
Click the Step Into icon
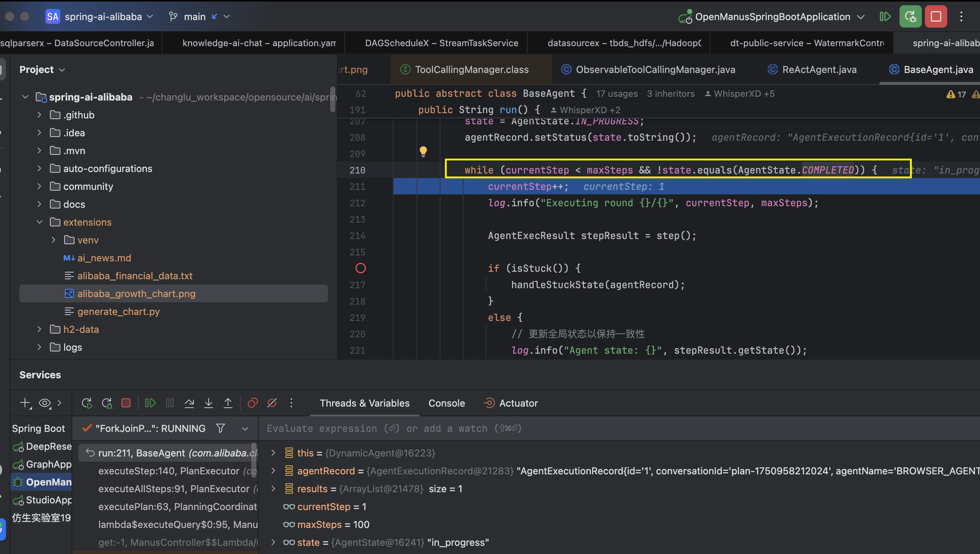(209, 403)
